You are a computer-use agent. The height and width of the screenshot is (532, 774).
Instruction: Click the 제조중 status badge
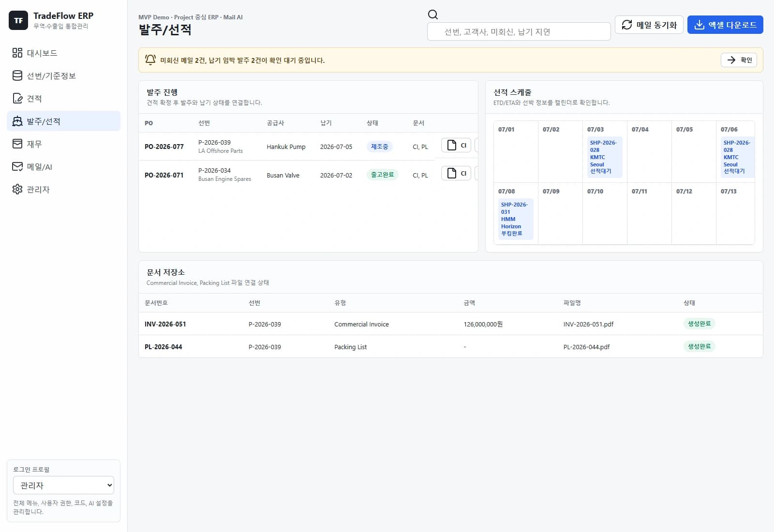pyautogui.click(x=380, y=147)
